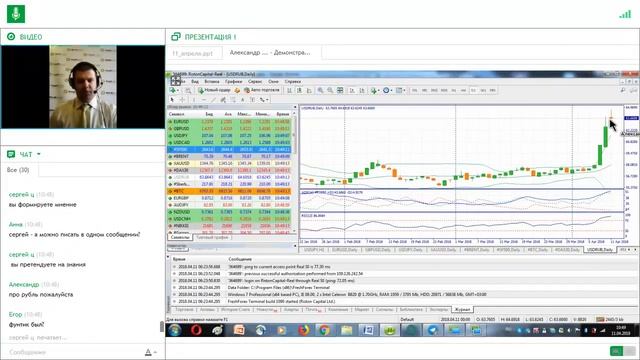640x360 pixels.
Task: Open the Графики menu
Action: [233, 82]
